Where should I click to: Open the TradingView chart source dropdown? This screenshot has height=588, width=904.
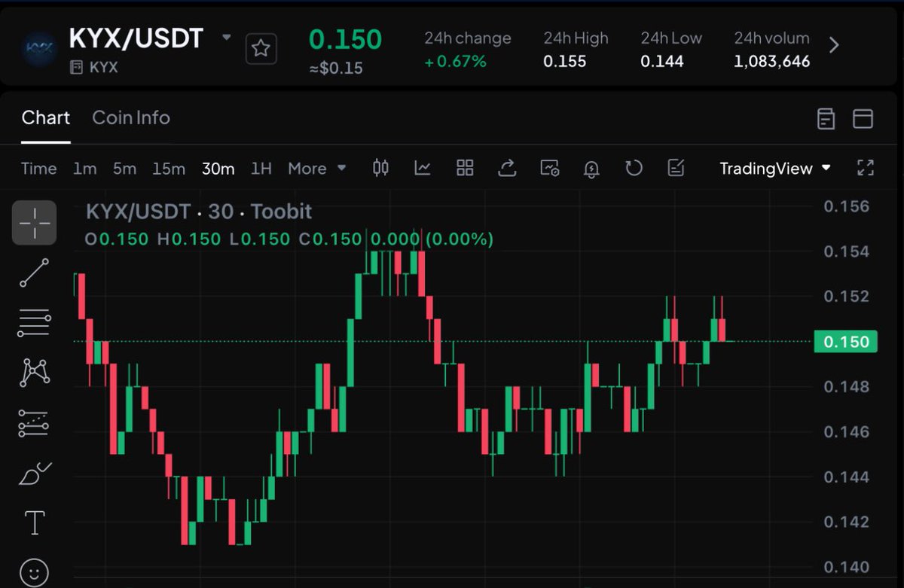pos(775,169)
